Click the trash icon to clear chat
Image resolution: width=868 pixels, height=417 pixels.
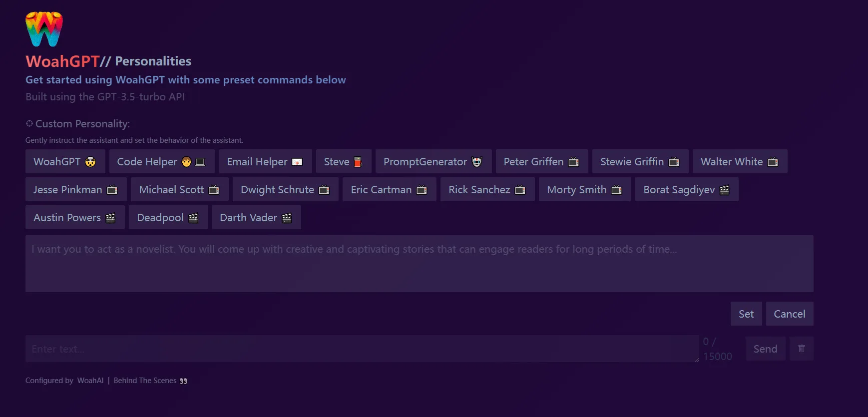[801, 349]
